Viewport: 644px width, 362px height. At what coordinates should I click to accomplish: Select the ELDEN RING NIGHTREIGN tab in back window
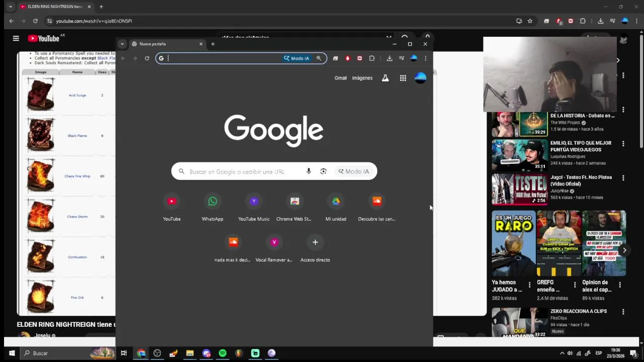point(55,7)
